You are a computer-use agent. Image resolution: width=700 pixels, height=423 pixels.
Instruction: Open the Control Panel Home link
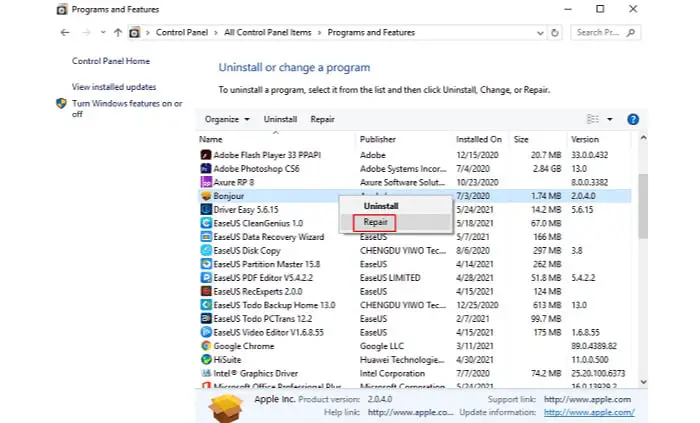pyautogui.click(x=111, y=61)
